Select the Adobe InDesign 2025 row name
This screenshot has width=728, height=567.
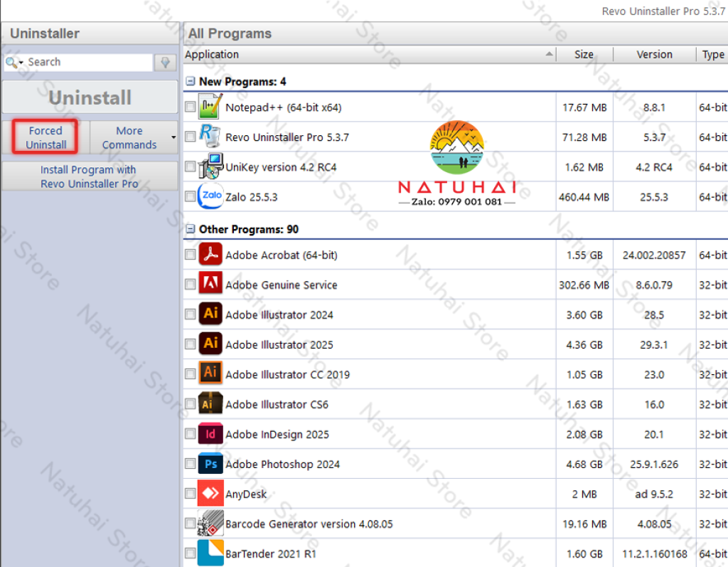[277, 435]
